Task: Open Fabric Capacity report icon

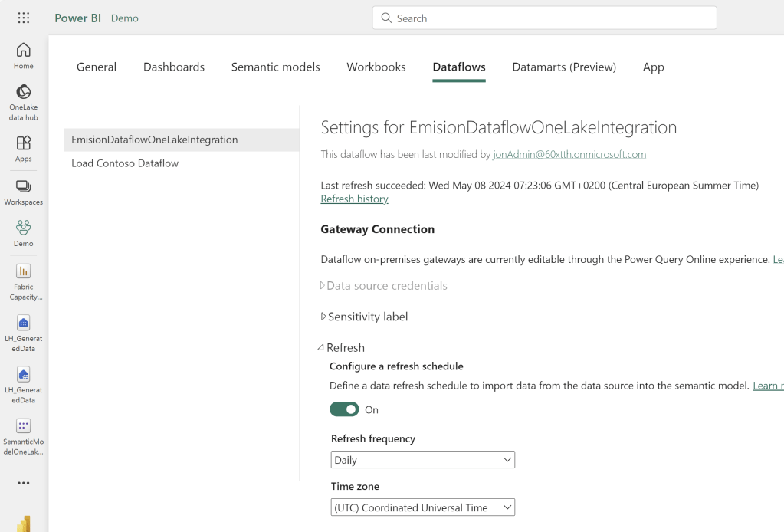Action: [24, 281]
